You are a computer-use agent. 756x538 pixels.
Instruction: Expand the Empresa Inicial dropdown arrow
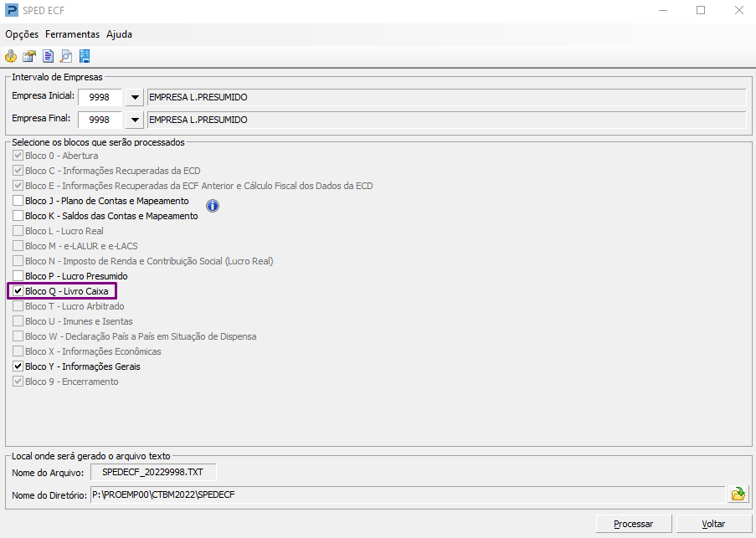[135, 97]
